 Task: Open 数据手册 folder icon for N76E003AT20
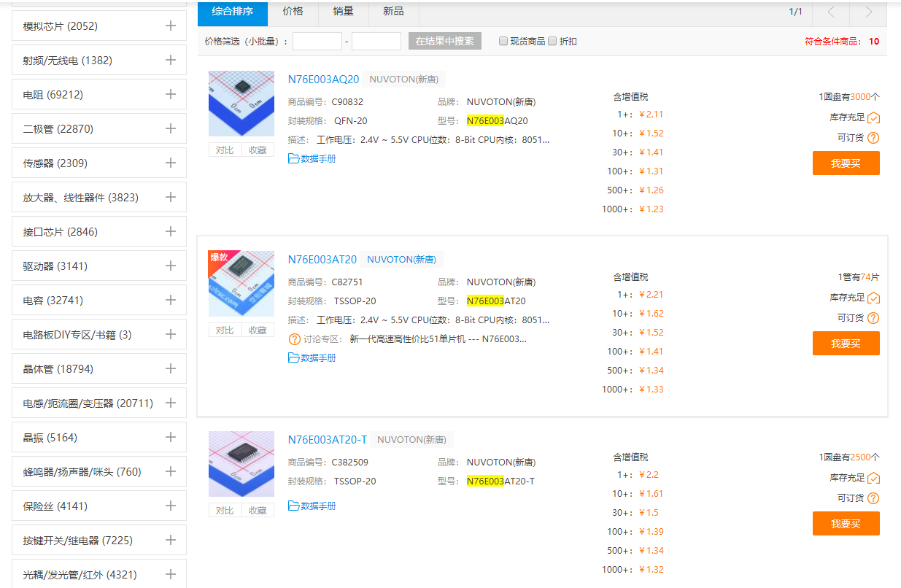(294, 357)
